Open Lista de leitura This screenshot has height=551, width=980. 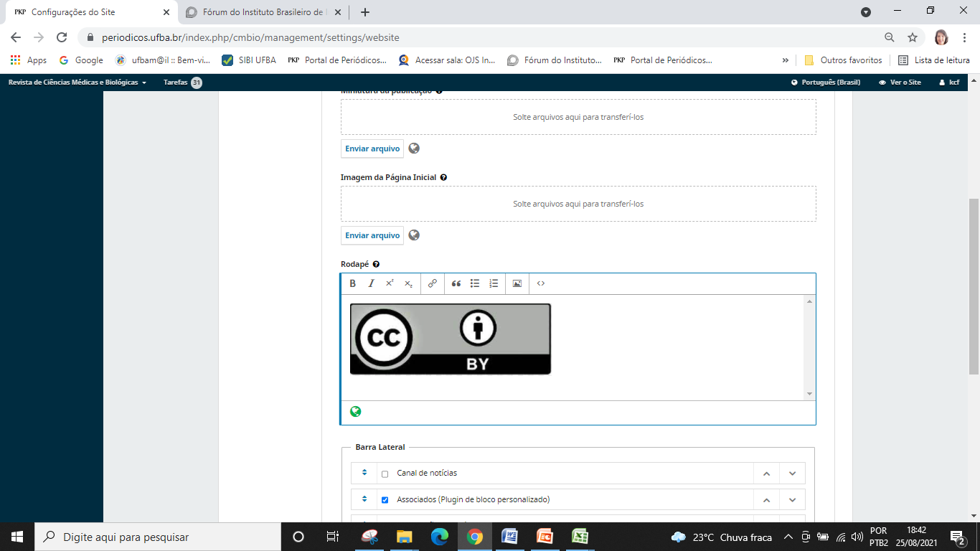[x=934, y=60]
